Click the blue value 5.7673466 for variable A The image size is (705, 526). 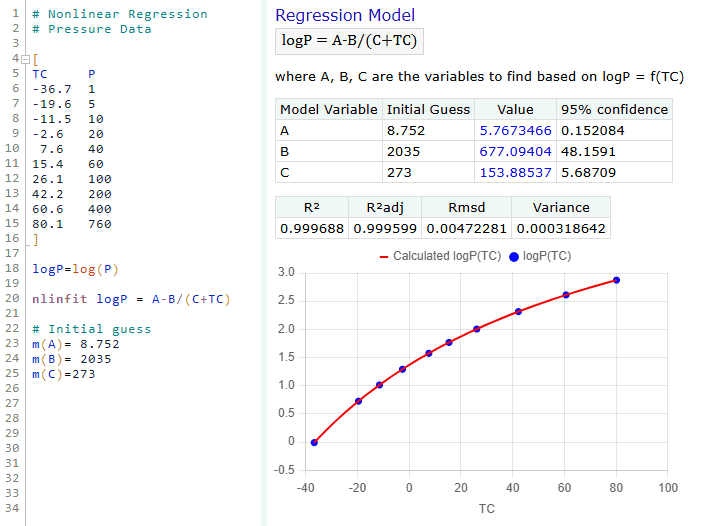515,130
